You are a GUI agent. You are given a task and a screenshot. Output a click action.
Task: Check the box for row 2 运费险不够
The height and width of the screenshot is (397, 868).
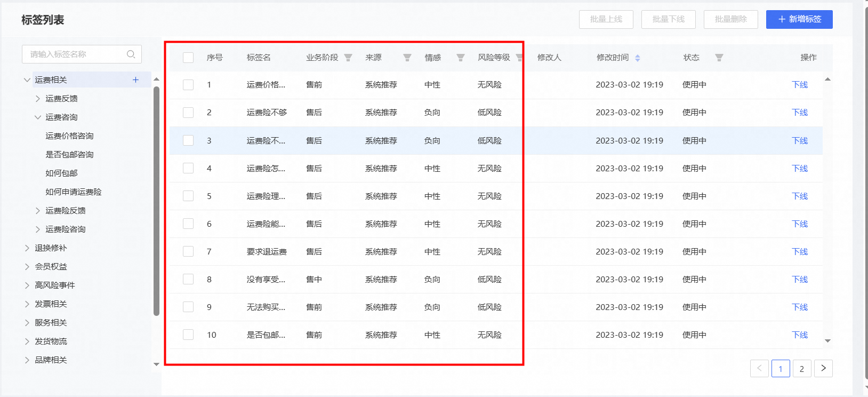tap(188, 113)
